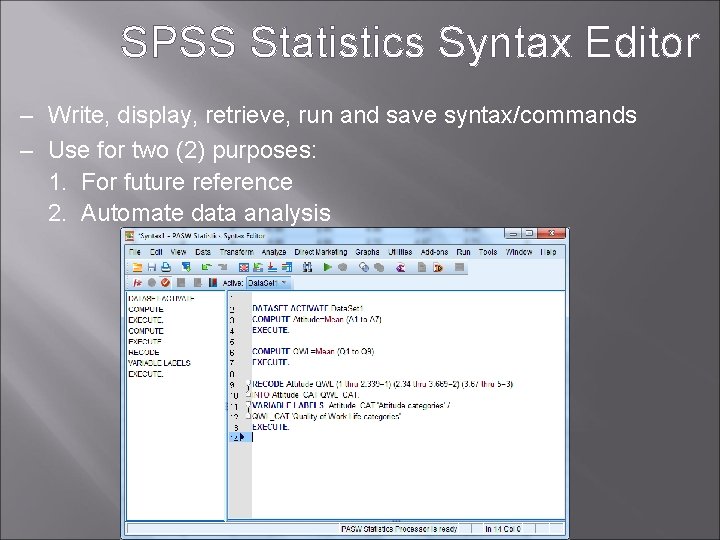Maximize the Syntax Editor window
Screen dimensions: 720x540
[529, 234]
